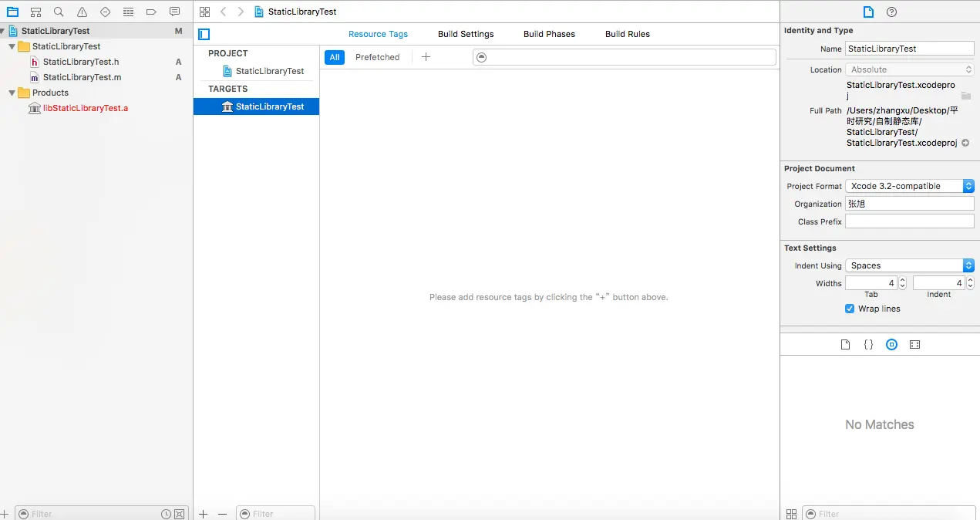This screenshot has width=980, height=520.
Task: Open the Issue navigator warning icon
Action: tap(82, 12)
